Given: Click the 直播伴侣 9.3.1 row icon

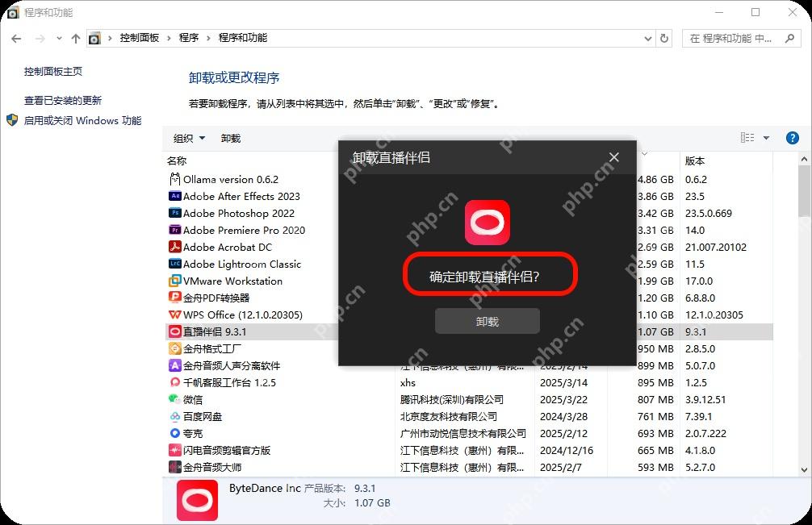Looking at the screenshot, I should pos(175,331).
